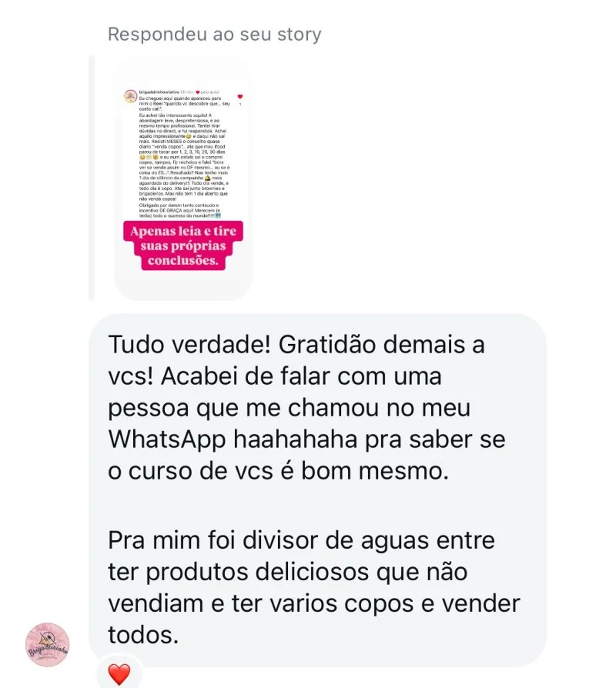
Task: Open the replied story thumbnail
Action: [x=183, y=178]
